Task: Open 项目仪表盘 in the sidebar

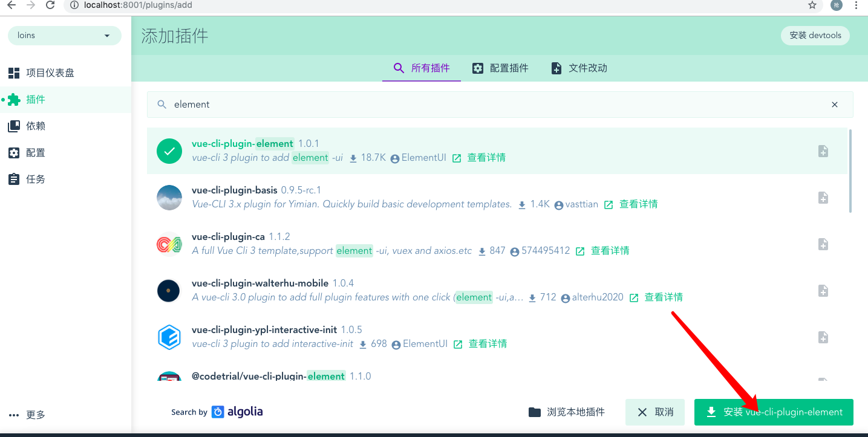Action: pyautogui.click(x=65, y=73)
